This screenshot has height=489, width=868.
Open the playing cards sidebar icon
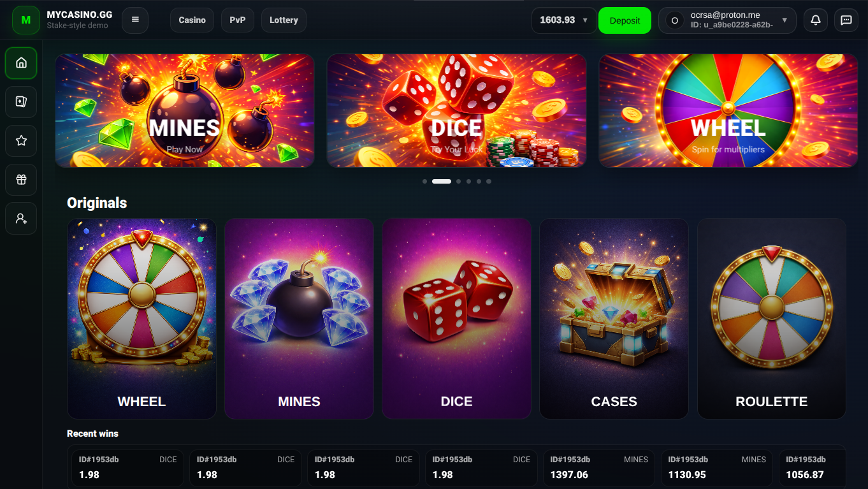tap(21, 102)
